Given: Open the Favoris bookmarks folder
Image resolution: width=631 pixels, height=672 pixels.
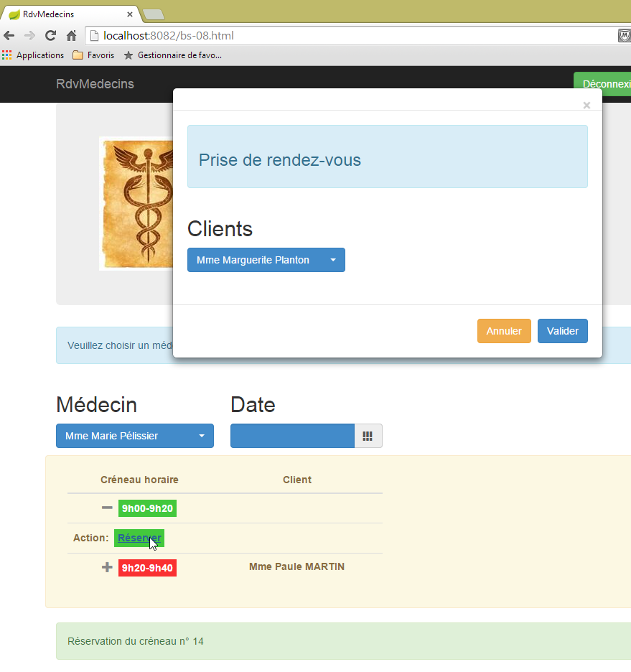Looking at the screenshot, I should [93, 55].
